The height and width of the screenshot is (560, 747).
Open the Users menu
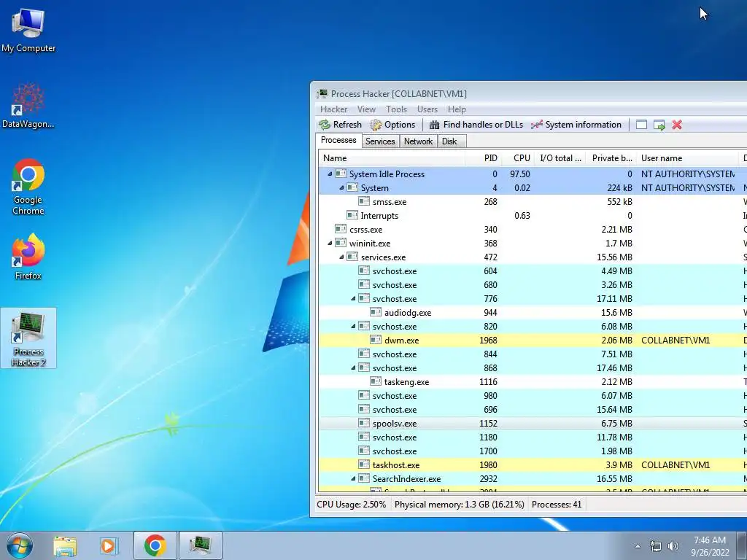pyautogui.click(x=427, y=109)
